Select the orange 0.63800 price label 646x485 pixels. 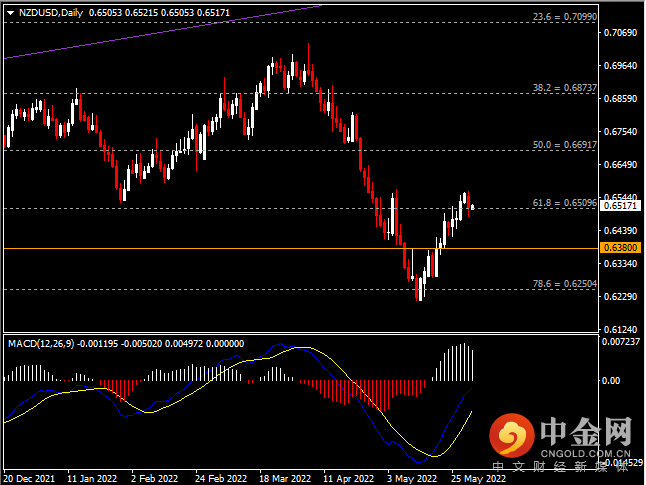(621, 247)
